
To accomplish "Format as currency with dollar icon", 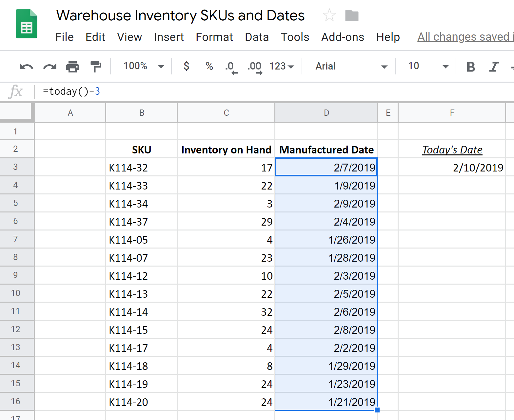I will coord(186,66).
